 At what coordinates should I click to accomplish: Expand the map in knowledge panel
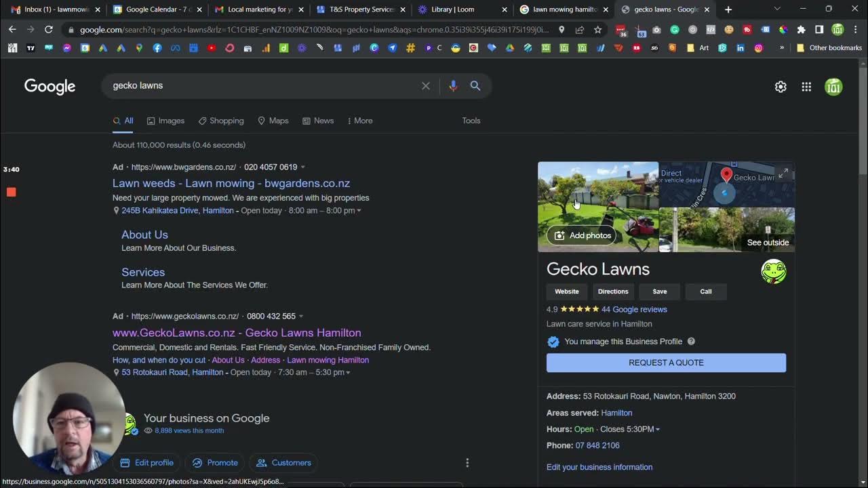783,174
